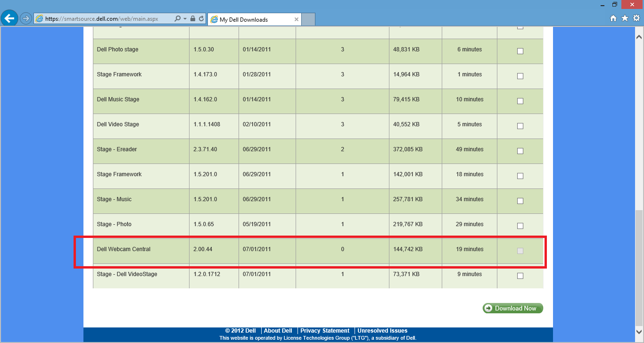Open the browser Tools gear icon
This screenshot has height=343, width=644.
[x=636, y=18]
